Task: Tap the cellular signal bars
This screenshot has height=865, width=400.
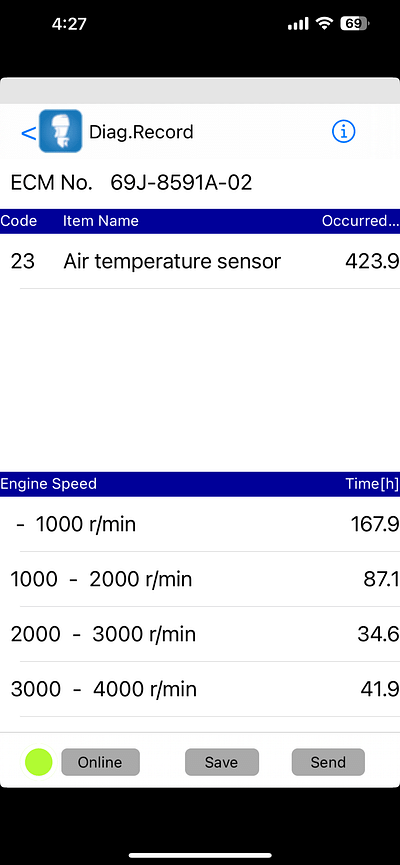Action: pos(298,24)
